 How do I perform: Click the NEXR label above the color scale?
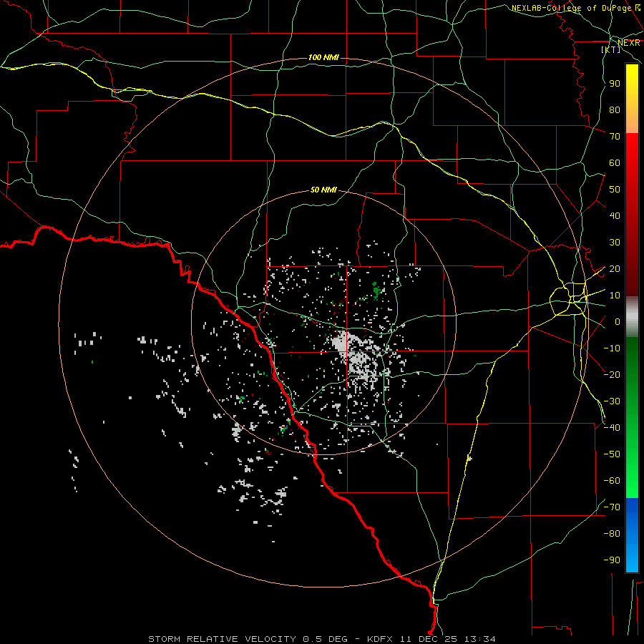tap(629, 43)
